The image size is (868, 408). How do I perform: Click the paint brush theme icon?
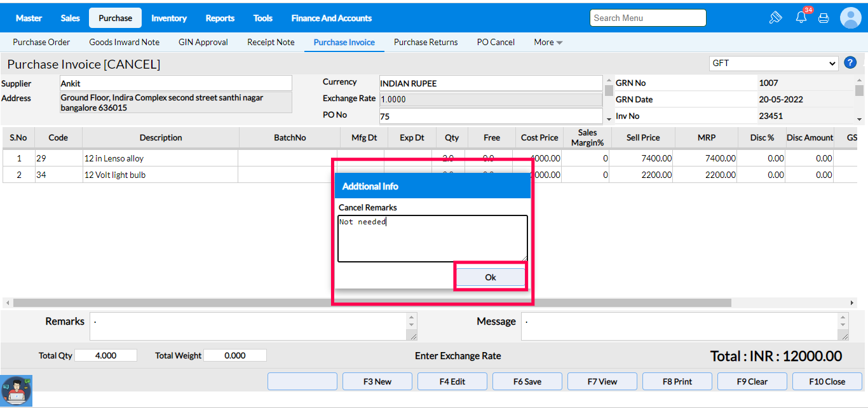tap(775, 18)
